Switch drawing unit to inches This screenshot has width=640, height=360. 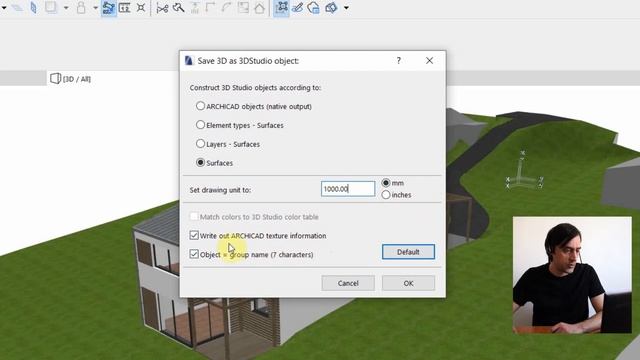pos(386,195)
